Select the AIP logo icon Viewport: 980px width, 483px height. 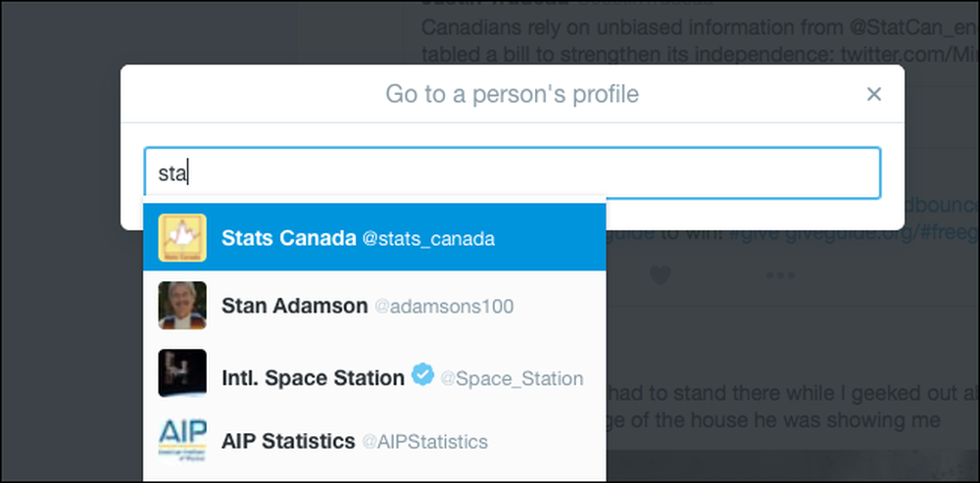(182, 441)
